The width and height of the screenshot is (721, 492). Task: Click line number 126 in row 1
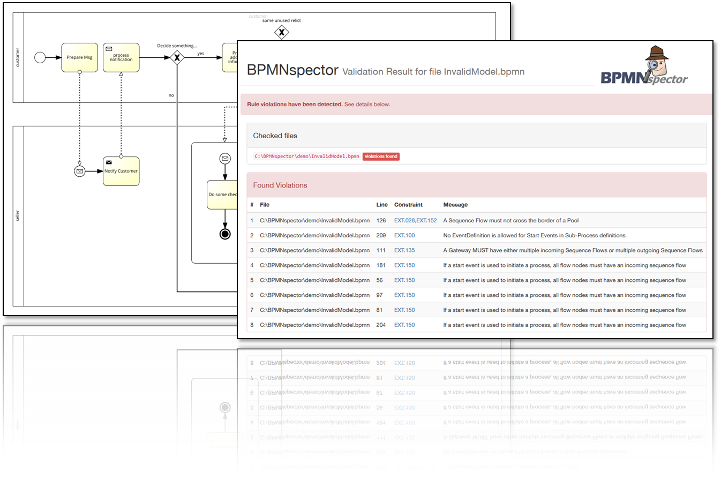pos(381,220)
